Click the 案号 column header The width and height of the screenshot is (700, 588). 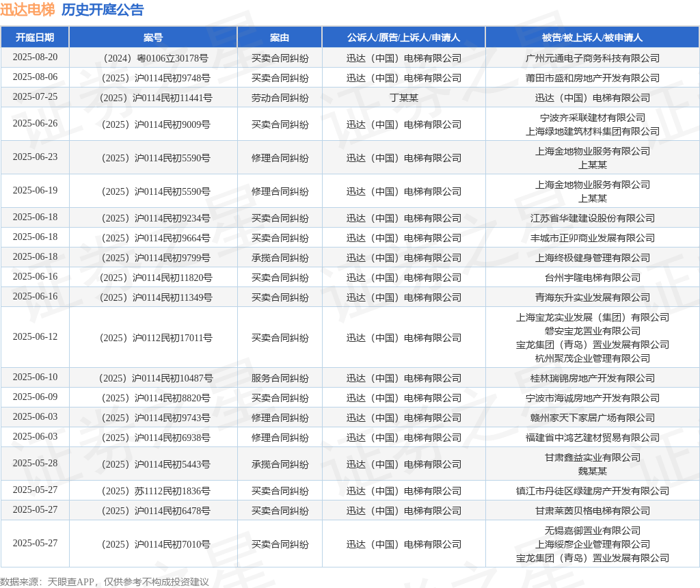coord(153,38)
